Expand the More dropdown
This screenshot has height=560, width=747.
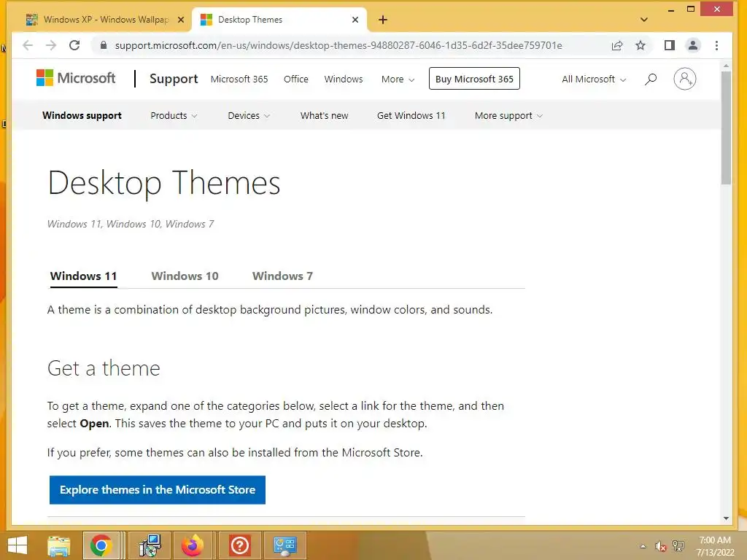click(398, 79)
